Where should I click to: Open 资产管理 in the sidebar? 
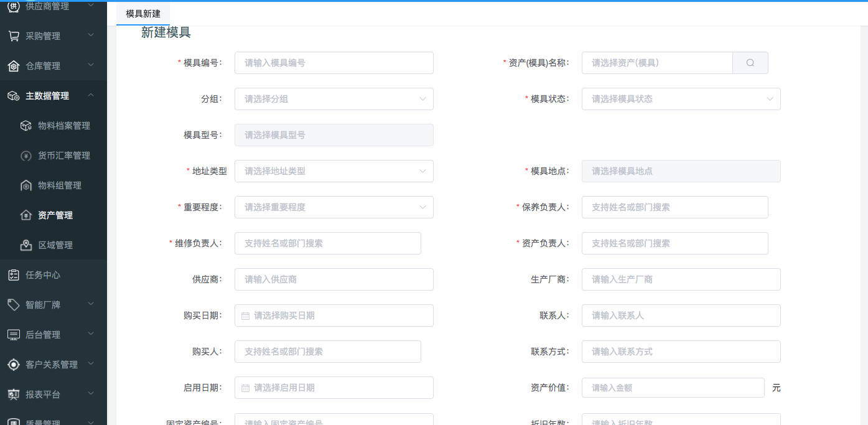click(x=55, y=215)
